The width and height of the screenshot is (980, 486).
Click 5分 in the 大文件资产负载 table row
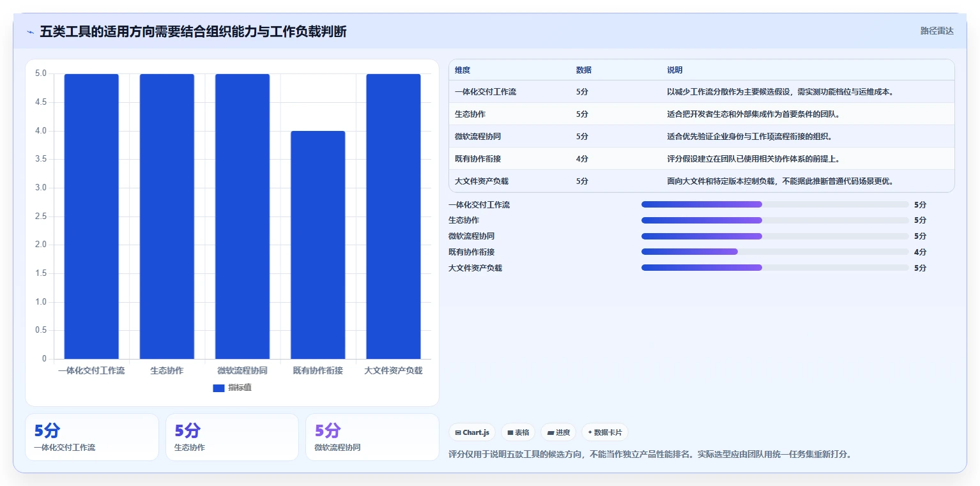point(582,181)
